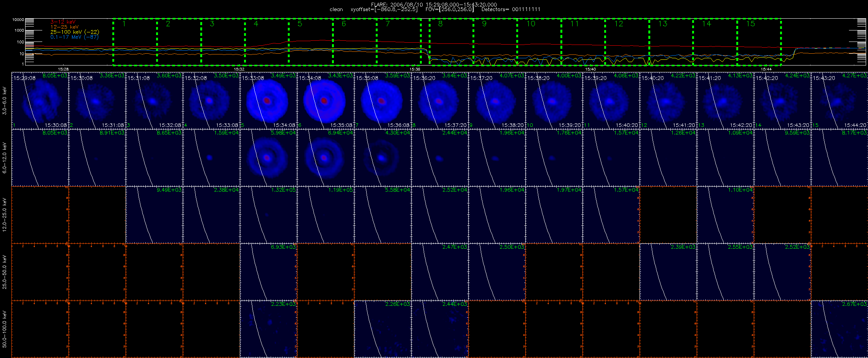Open the 50-100 keV image labeled 2.23E+03
Image resolution: width=868 pixels, height=358 pixels.
coord(269,329)
